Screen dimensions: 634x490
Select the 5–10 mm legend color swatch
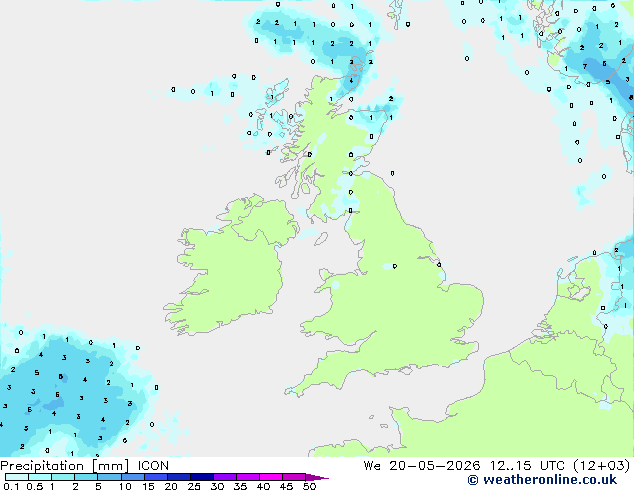109,477
